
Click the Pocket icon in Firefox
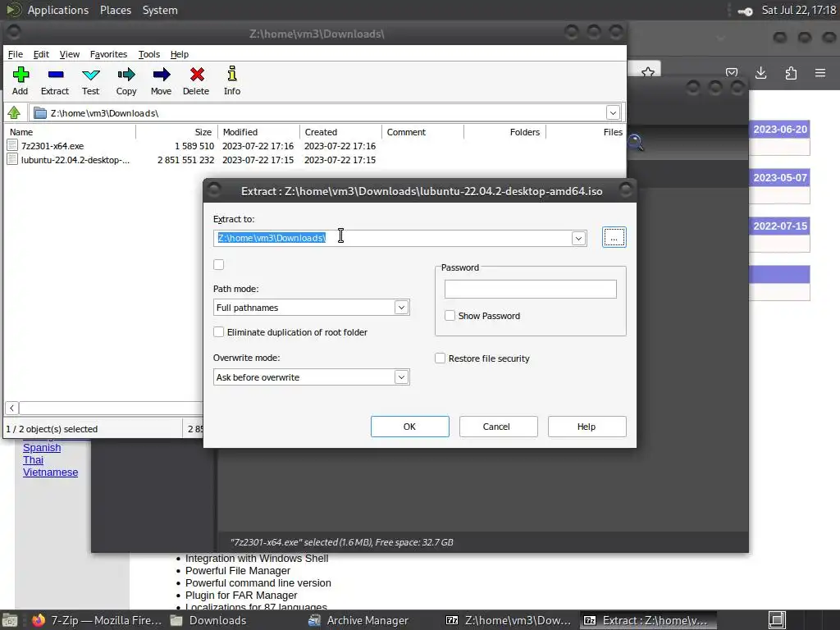coord(731,73)
